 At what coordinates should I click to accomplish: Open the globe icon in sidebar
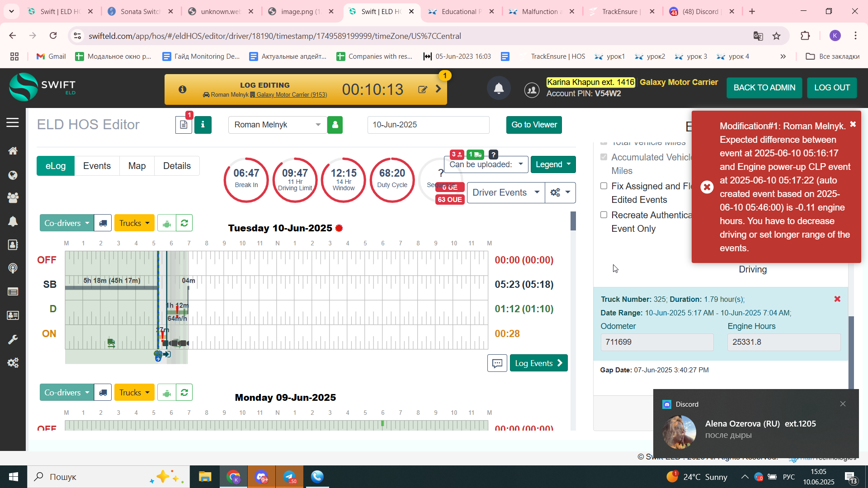(x=13, y=175)
